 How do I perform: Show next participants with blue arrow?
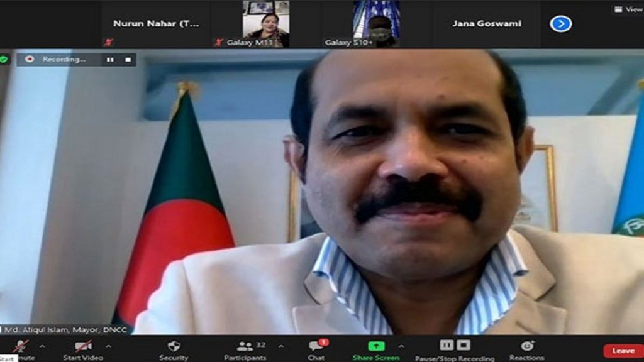click(x=561, y=24)
